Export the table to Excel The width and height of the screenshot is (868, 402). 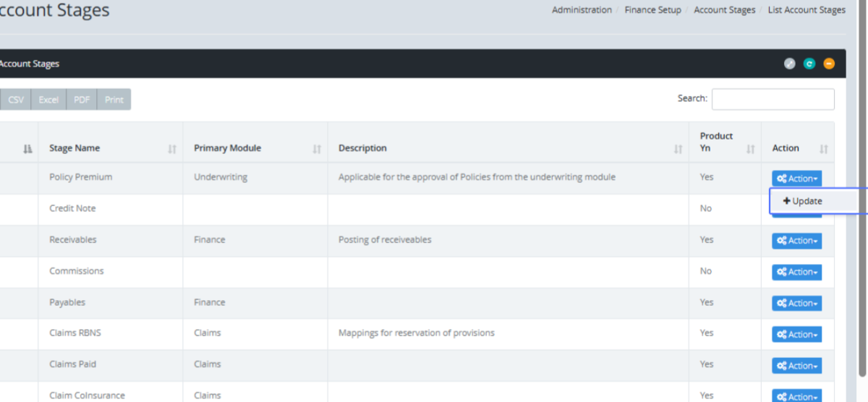pos(48,100)
